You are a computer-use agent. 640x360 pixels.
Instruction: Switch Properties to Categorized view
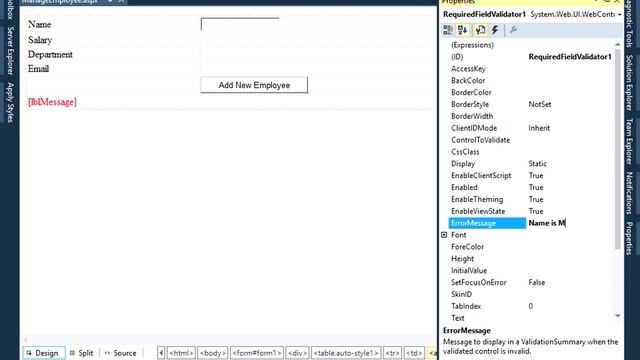pos(448,30)
